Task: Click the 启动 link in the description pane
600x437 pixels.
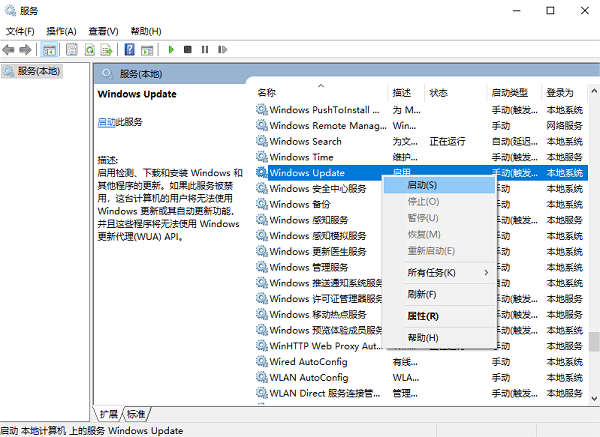Action: pyautogui.click(x=105, y=122)
